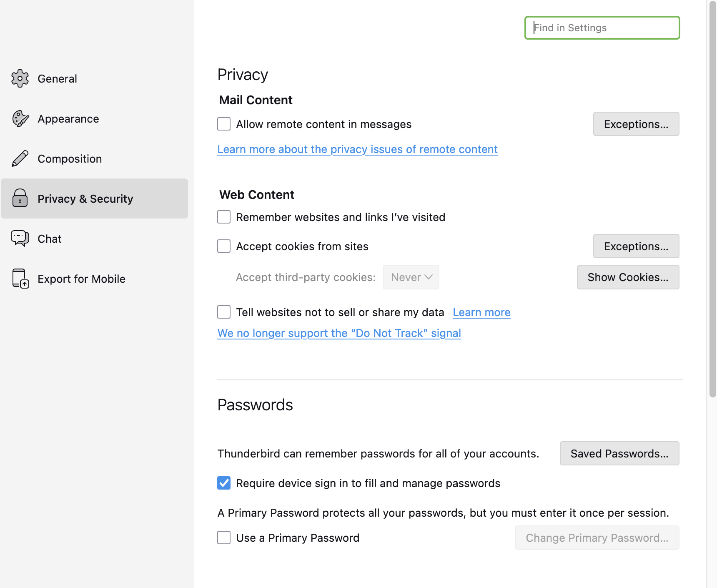Click the vertical scrollbar thumb
The height and width of the screenshot is (588, 717).
coord(713,199)
